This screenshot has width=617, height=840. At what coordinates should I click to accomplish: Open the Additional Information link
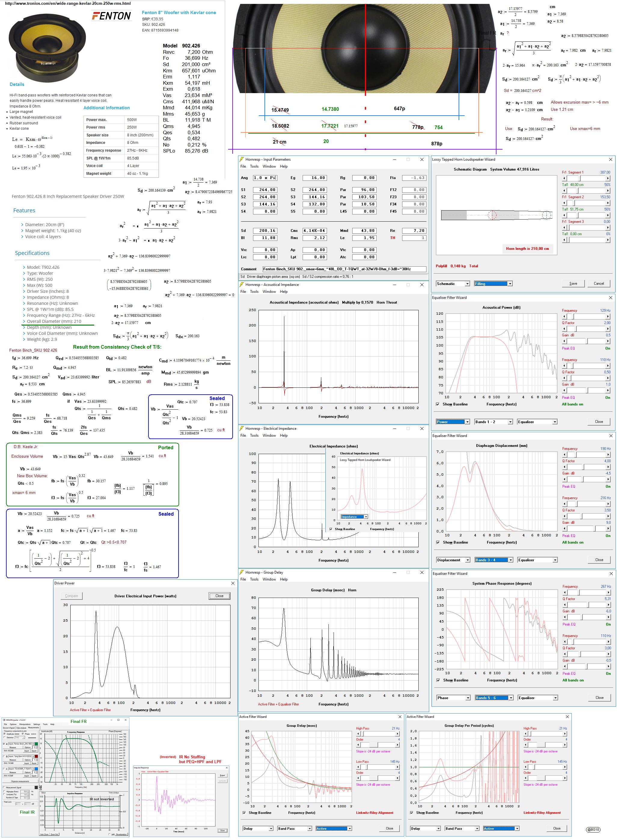pos(106,108)
